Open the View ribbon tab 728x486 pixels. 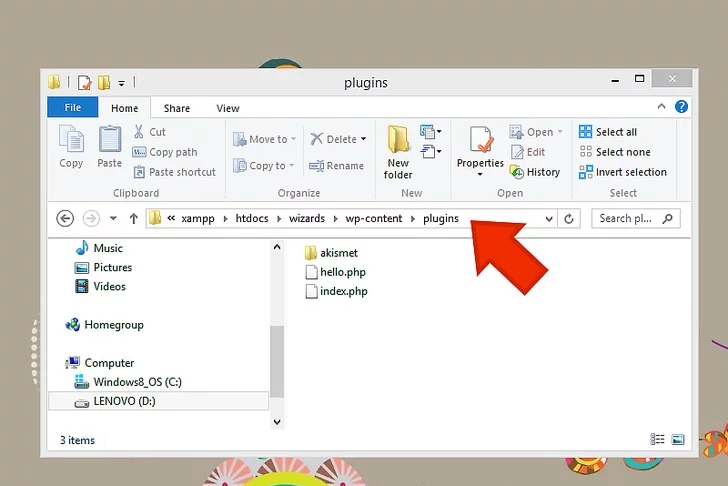click(228, 108)
